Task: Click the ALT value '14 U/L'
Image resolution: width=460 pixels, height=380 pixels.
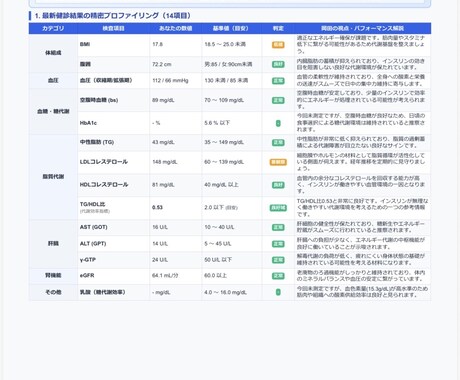Action: tap(160, 244)
